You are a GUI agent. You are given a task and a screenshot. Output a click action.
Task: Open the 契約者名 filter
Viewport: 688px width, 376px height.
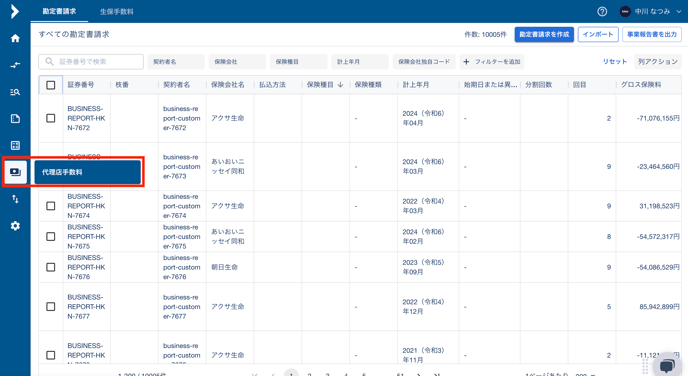click(x=176, y=61)
